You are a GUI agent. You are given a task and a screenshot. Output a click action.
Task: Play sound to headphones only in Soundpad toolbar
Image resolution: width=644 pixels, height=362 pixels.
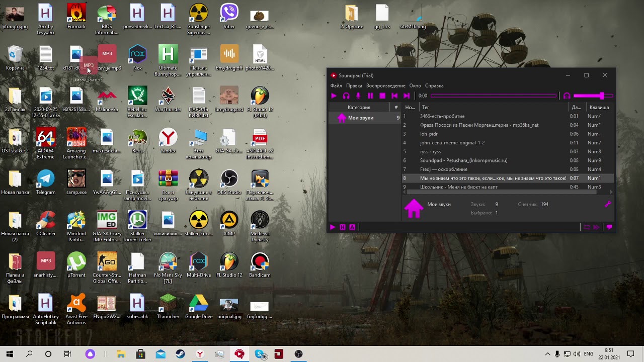tap(346, 96)
